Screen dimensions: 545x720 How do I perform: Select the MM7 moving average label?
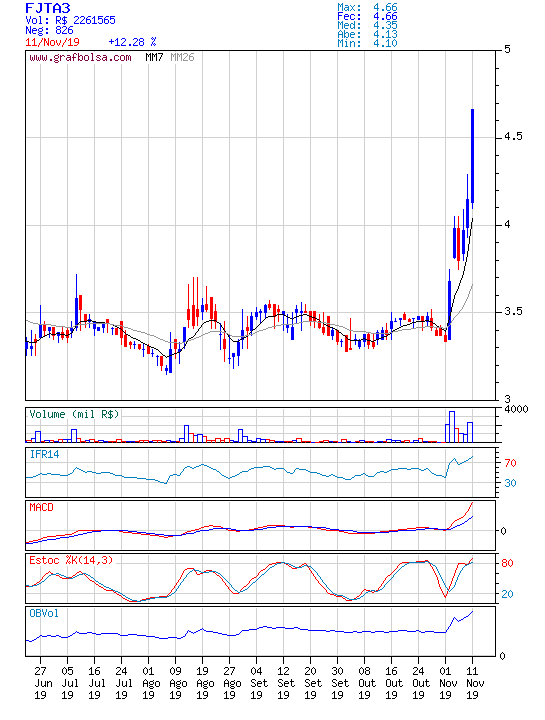pos(154,57)
